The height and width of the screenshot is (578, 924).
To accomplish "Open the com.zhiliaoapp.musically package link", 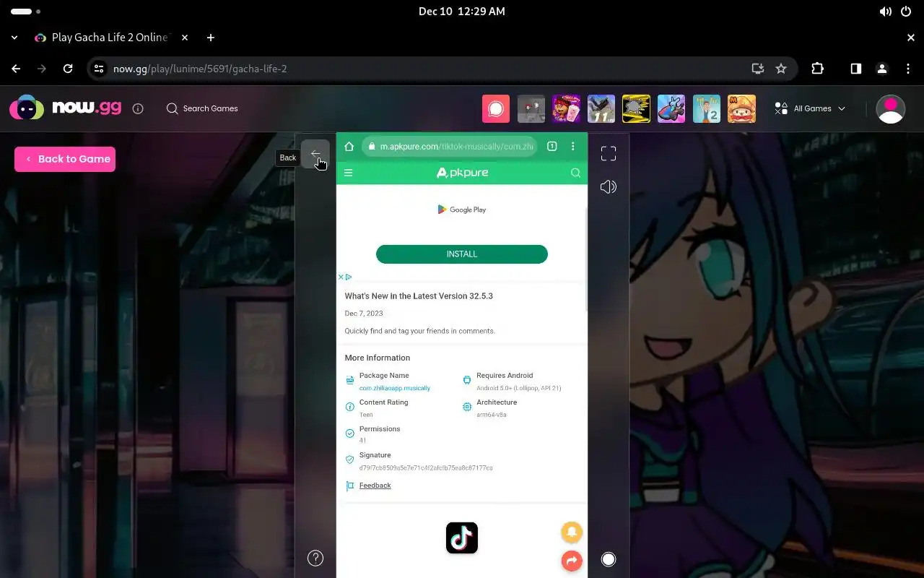I will point(395,388).
